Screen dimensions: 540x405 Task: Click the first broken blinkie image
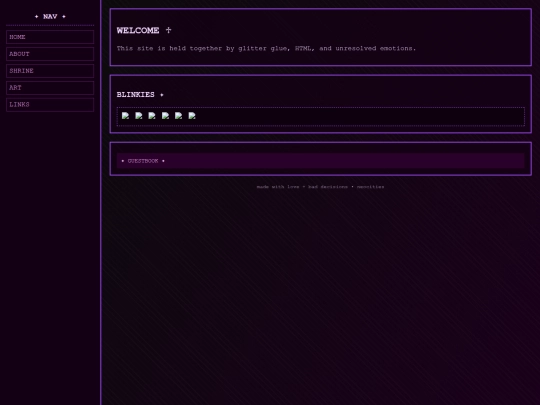(125, 116)
